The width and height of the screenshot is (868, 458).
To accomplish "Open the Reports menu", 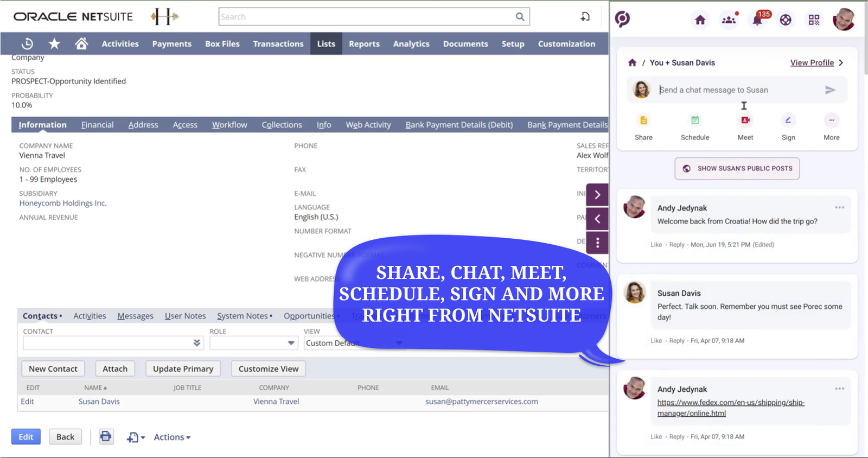I will click(x=364, y=43).
